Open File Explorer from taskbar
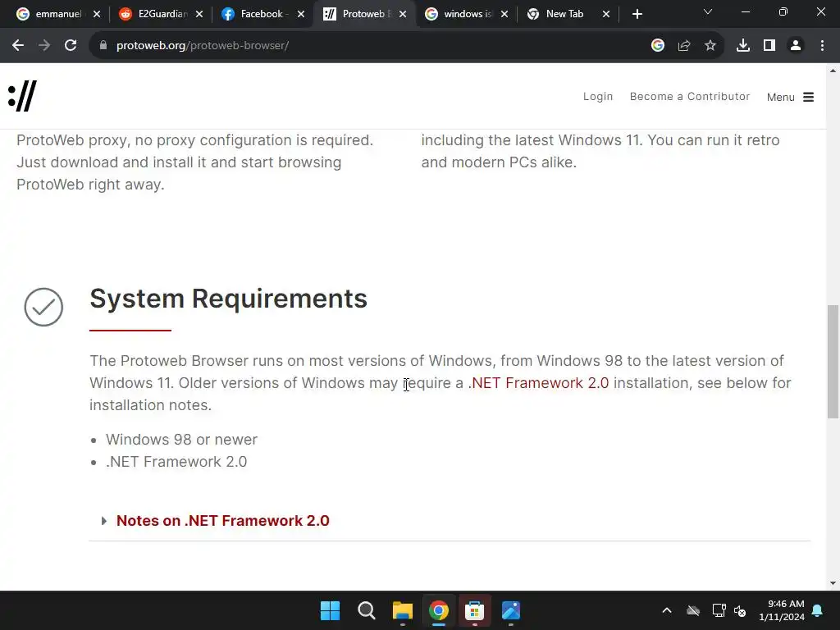The width and height of the screenshot is (840, 630). (402, 610)
